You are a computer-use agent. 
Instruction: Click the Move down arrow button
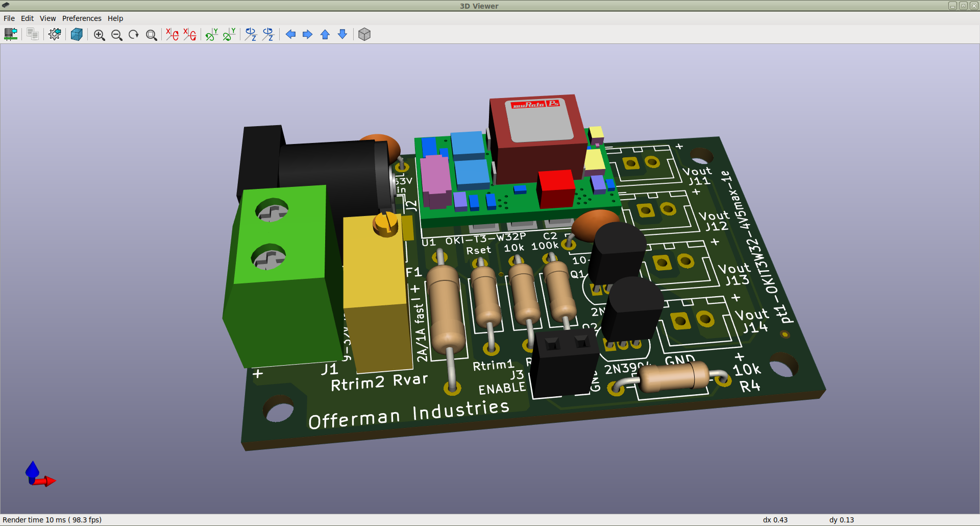342,34
